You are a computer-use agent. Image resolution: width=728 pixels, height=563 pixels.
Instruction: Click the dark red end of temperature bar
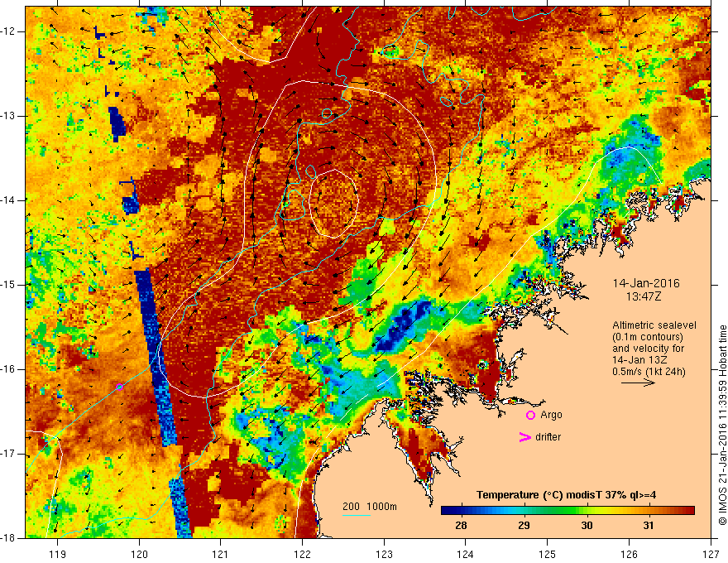[x=688, y=511]
